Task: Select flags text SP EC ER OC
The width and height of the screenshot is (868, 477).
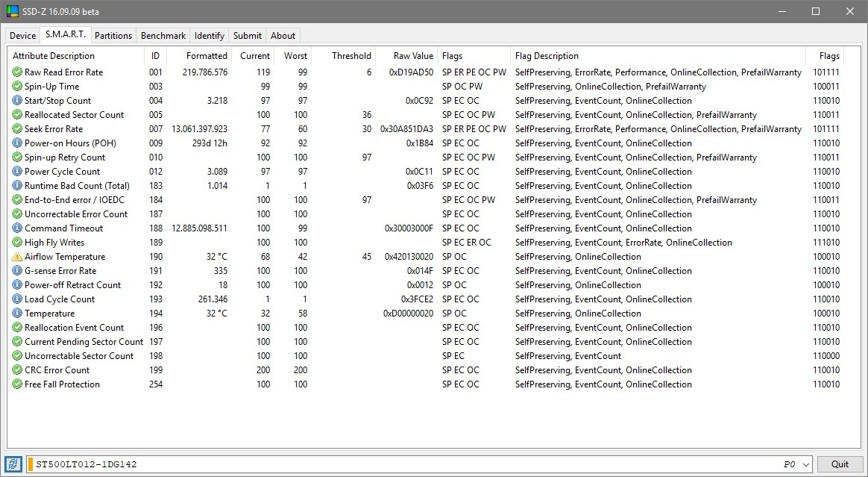Action: pyautogui.click(x=467, y=243)
